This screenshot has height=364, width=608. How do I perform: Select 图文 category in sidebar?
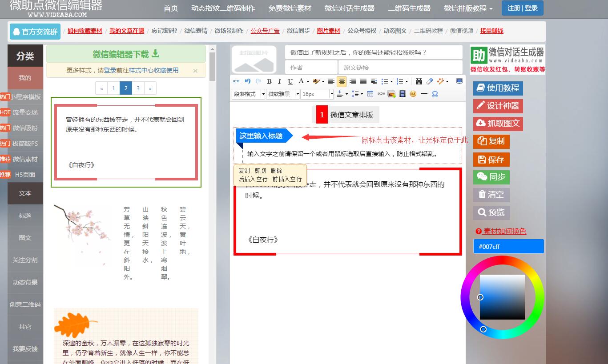coord(25,238)
